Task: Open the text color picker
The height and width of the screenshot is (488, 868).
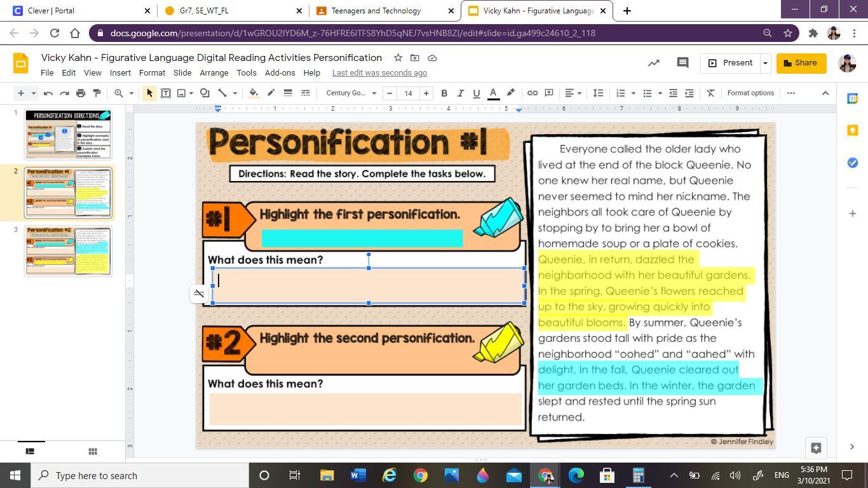Action: pos(493,93)
